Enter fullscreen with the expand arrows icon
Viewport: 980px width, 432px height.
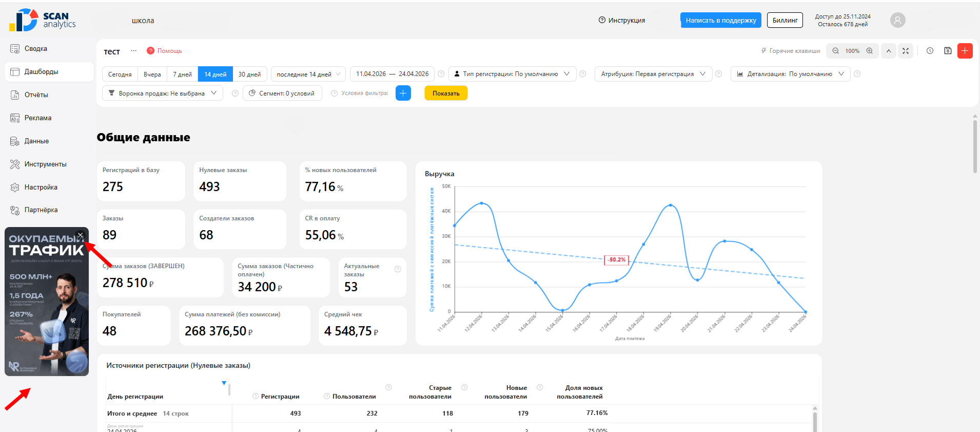click(x=906, y=51)
